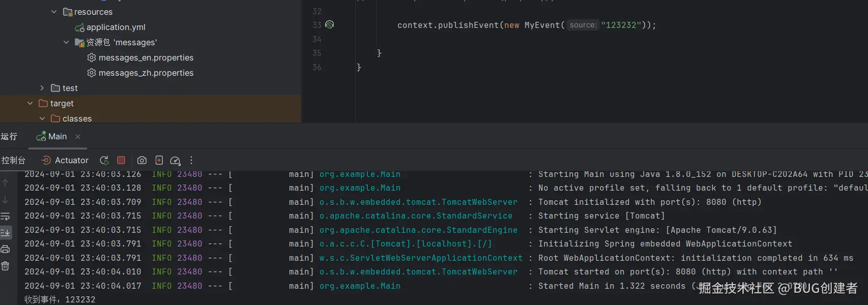Screen dimensions: 868x305
Task: Click the 'source:' parameter hint in code
Action: [x=583, y=25]
